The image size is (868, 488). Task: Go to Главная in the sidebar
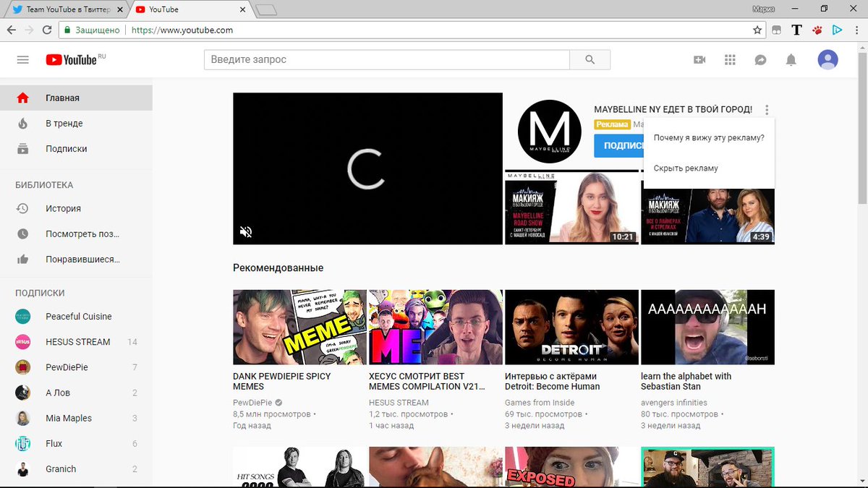(76, 98)
